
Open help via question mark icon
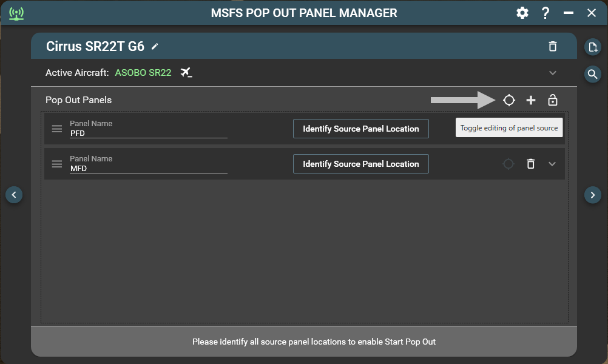[x=546, y=13]
